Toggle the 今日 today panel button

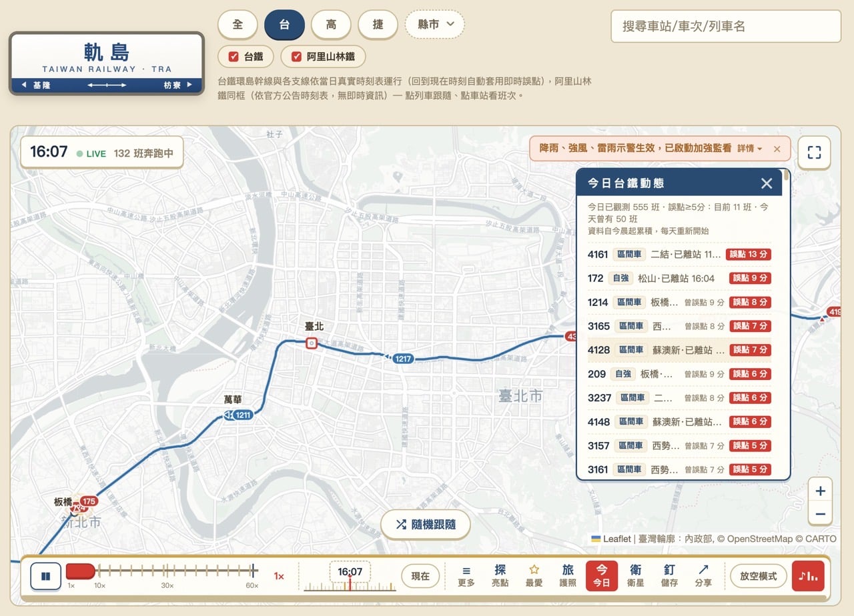click(602, 576)
